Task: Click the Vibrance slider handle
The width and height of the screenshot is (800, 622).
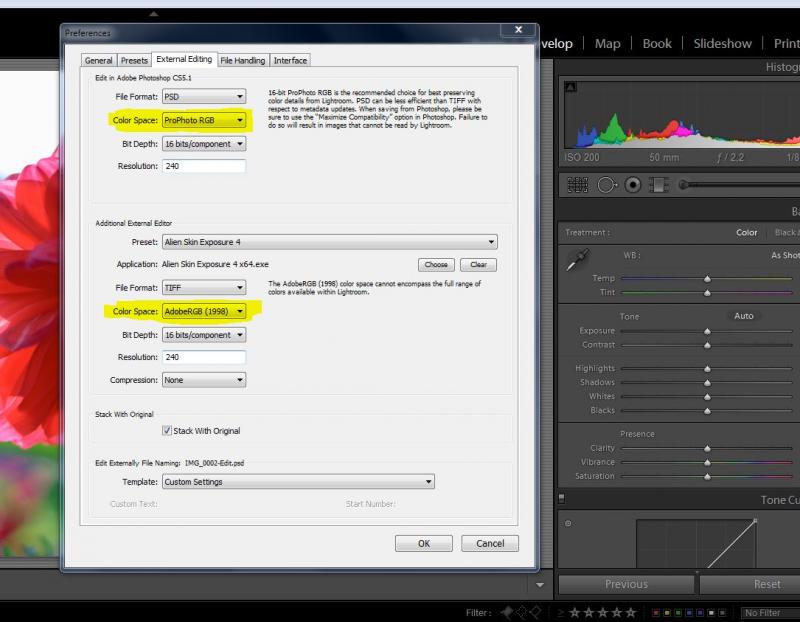Action: click(x=707, y=462)
